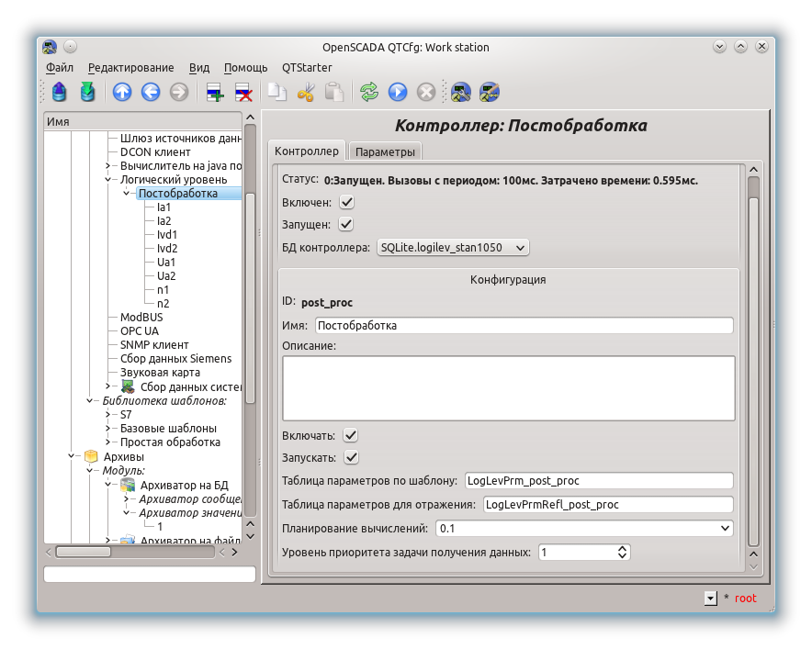Click the scissors Cut icon

306,92
